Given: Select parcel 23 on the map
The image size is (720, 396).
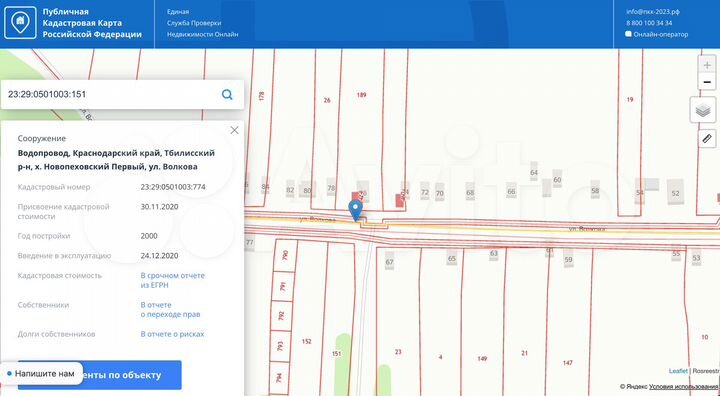Looking at the screenshot, I should point(398,352).
